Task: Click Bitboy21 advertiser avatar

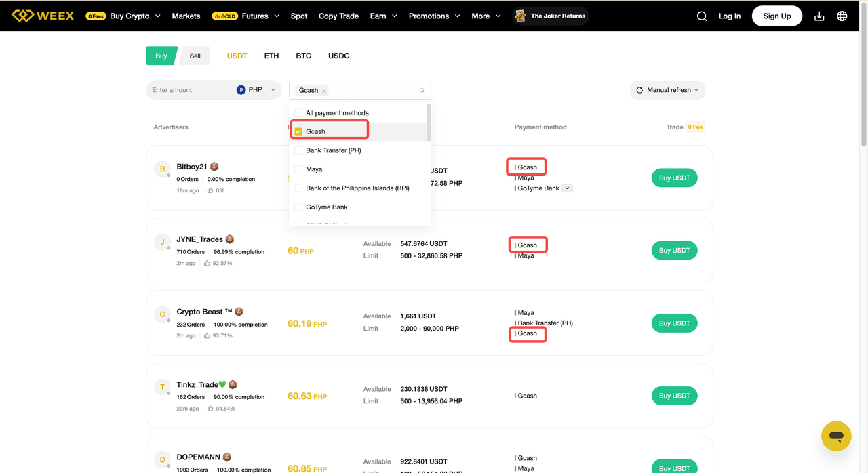Action: pyautogui.click(x=162, y=169)
